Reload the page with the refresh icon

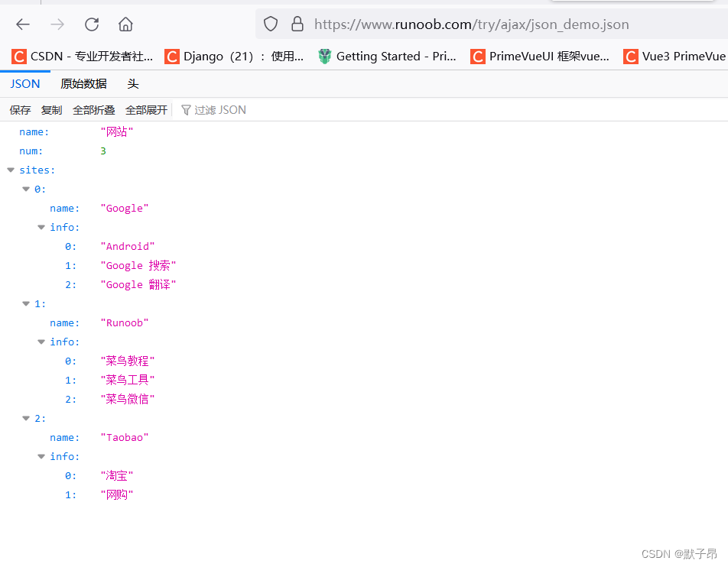(92, 24)
